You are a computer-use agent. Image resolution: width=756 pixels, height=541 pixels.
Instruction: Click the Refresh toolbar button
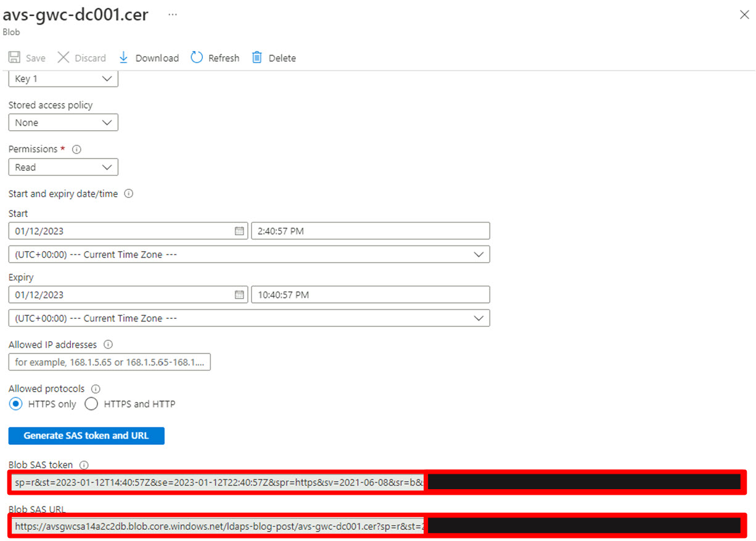coord(215,58)
